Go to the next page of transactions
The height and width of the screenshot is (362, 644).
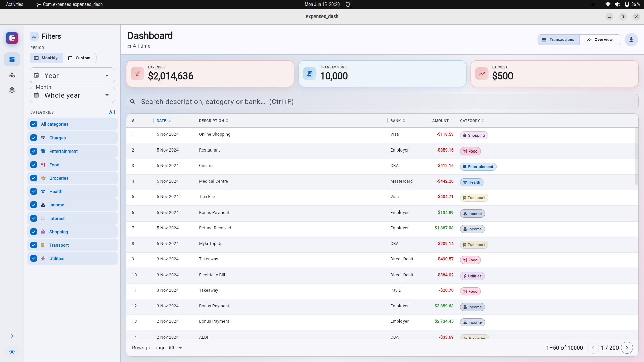627,348
